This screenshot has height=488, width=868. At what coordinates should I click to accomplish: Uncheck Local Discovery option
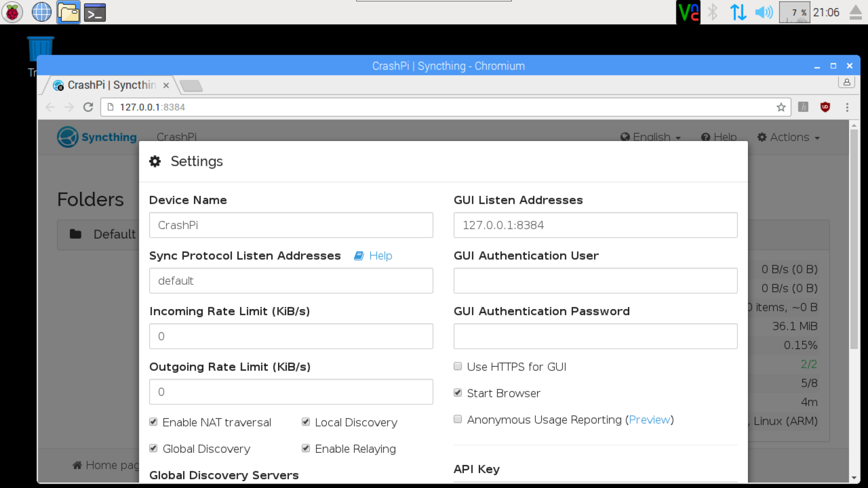tap(306, 422)
